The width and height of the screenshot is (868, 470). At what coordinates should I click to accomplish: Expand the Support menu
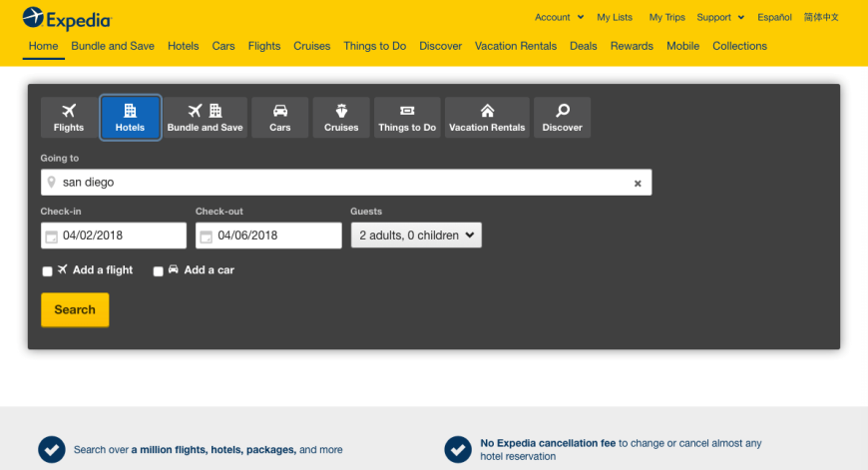(x=720, y=17)
